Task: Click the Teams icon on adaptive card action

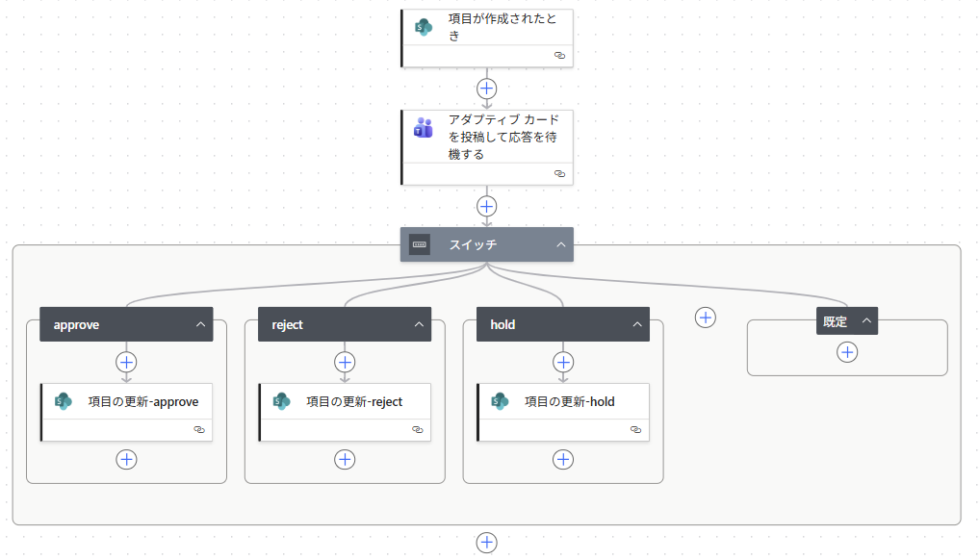Action: [424, 128]
